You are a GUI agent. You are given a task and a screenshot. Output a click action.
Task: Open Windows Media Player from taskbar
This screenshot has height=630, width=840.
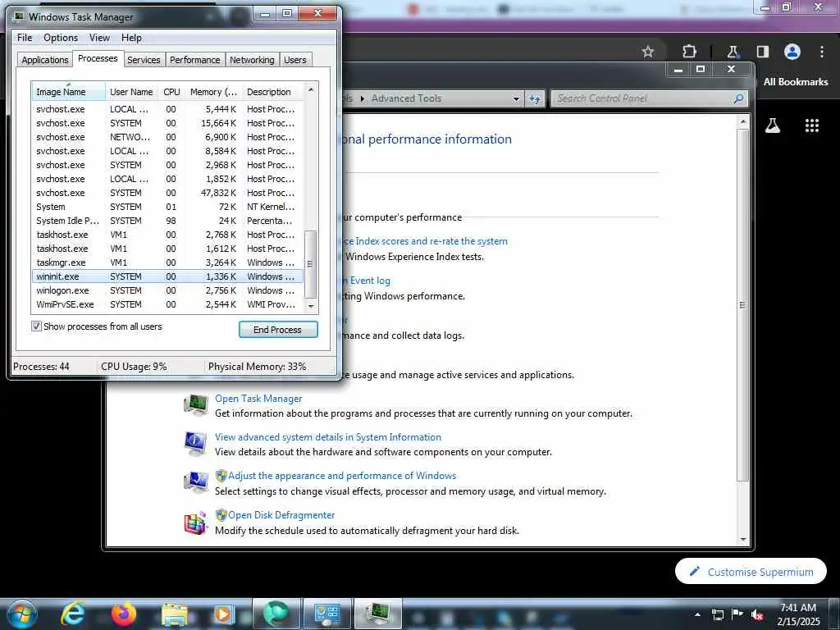(224, 614)
